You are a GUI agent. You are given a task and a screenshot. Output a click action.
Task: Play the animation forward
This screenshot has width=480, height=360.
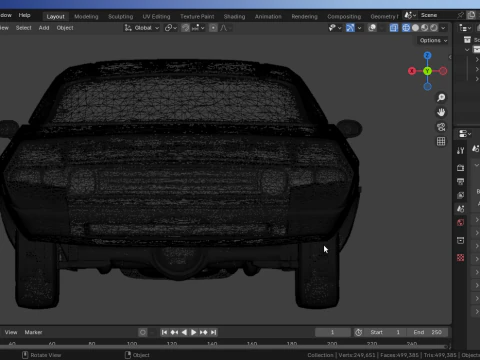coord(194,332)
